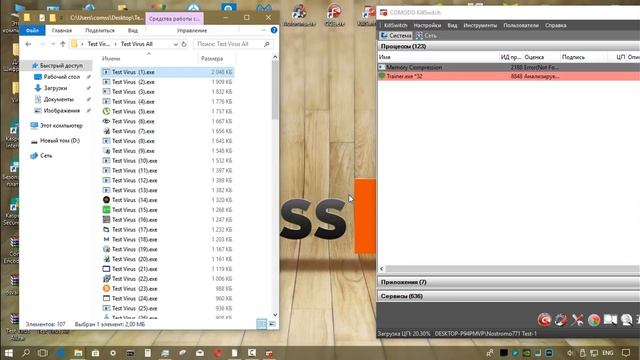Switch Explorer to large thumbnails view icon

[x=272, y=324]
